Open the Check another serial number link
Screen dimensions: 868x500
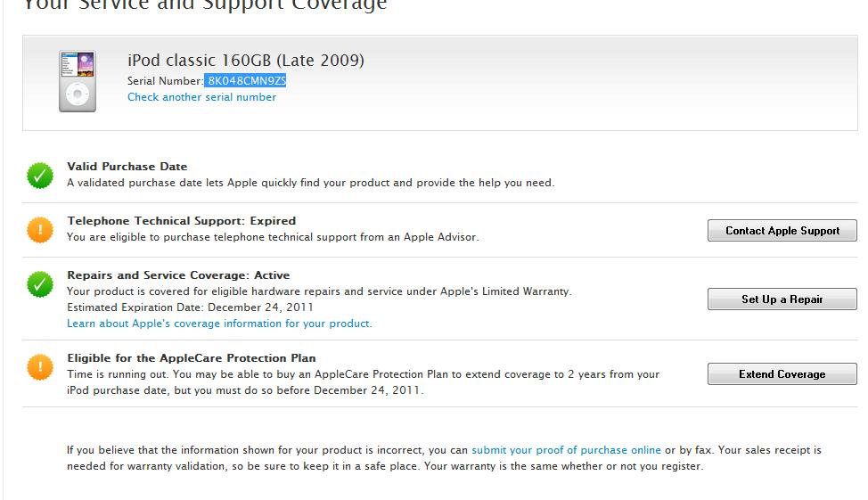tap(201, 97)
